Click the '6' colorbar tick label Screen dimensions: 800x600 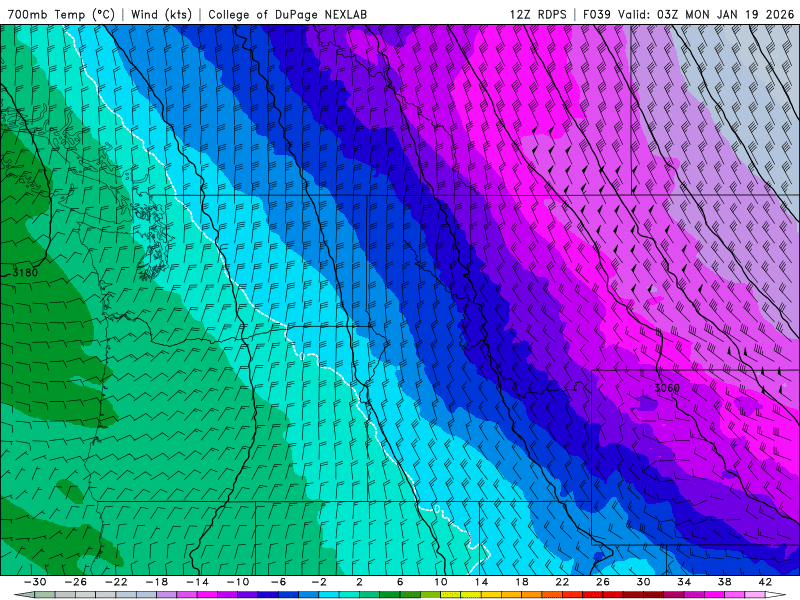pyautogui.click(x=400, y=582)
